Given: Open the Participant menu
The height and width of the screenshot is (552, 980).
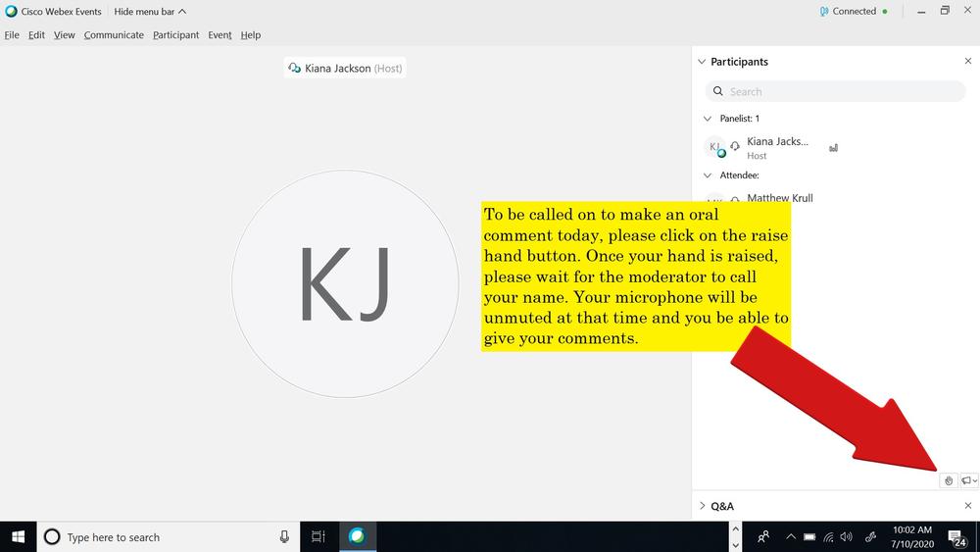Looking at the screenshot, I should (175, 35).
